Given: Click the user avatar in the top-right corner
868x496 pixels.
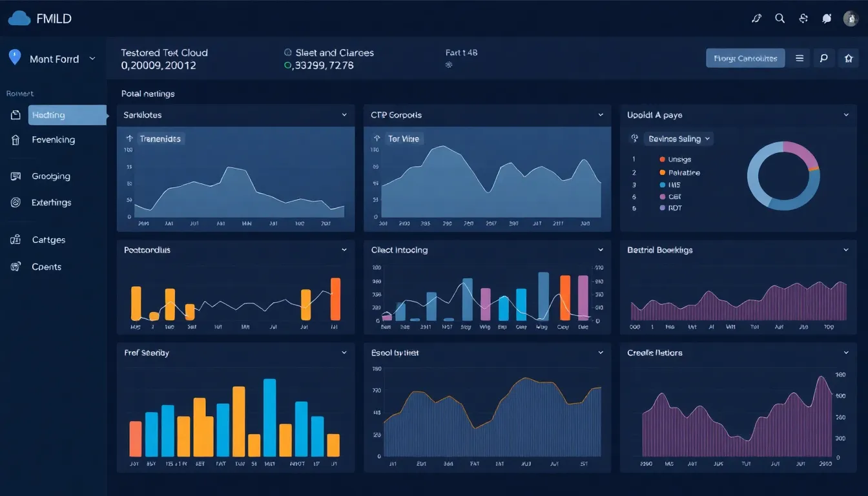Looking at the screenshot, I should [x=850, y=18].
